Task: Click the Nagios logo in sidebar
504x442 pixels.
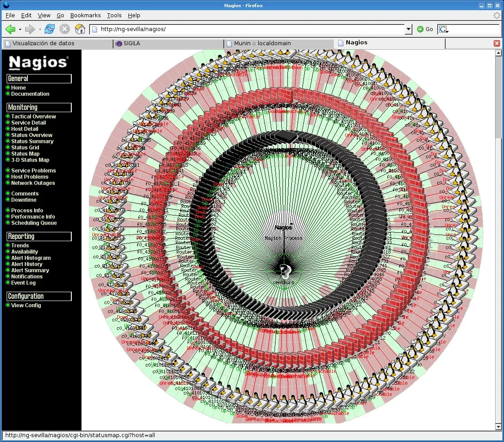Action: click(x=39, y=63)
